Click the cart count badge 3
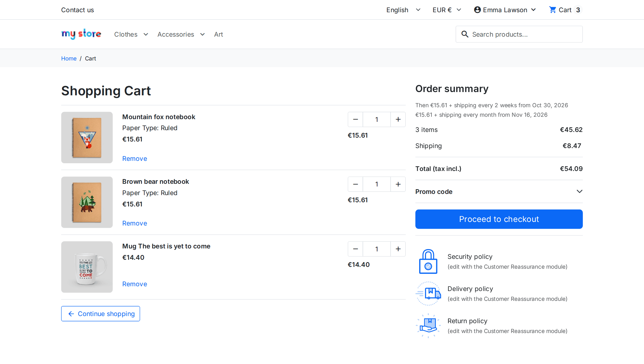This screenshot has width=644, height=364. tap(578, 10)
